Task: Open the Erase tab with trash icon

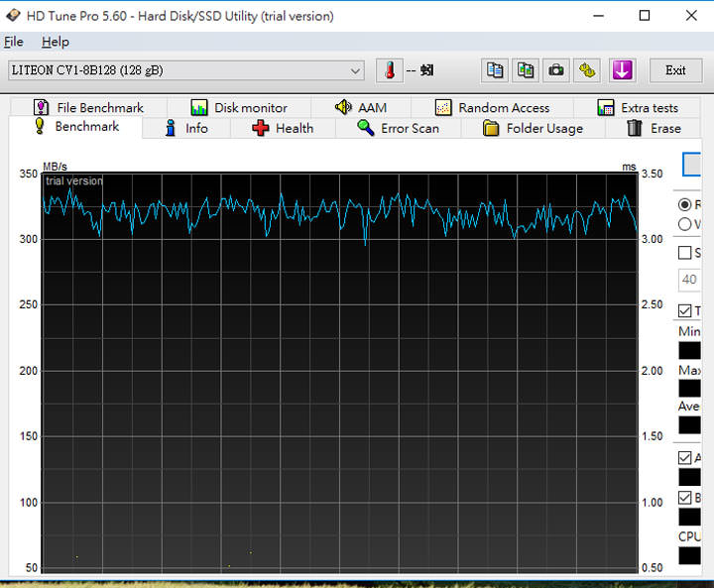Action: point(654,128)
